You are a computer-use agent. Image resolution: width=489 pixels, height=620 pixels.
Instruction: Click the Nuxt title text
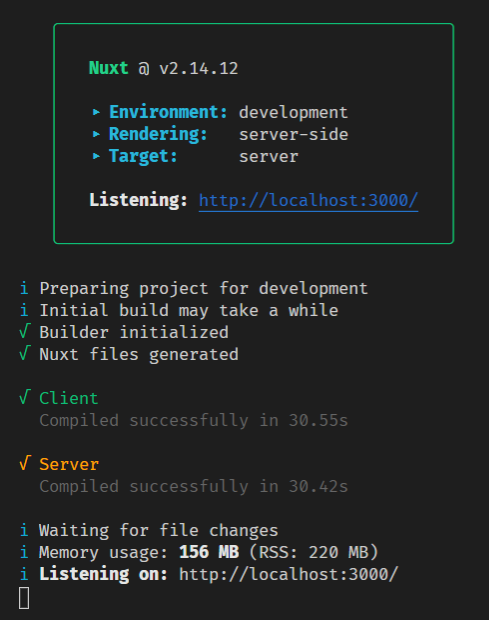pos(109,68)
